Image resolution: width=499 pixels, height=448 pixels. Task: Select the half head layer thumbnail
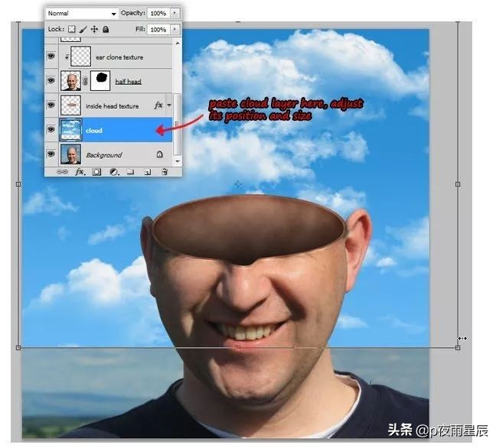point(70,81)
